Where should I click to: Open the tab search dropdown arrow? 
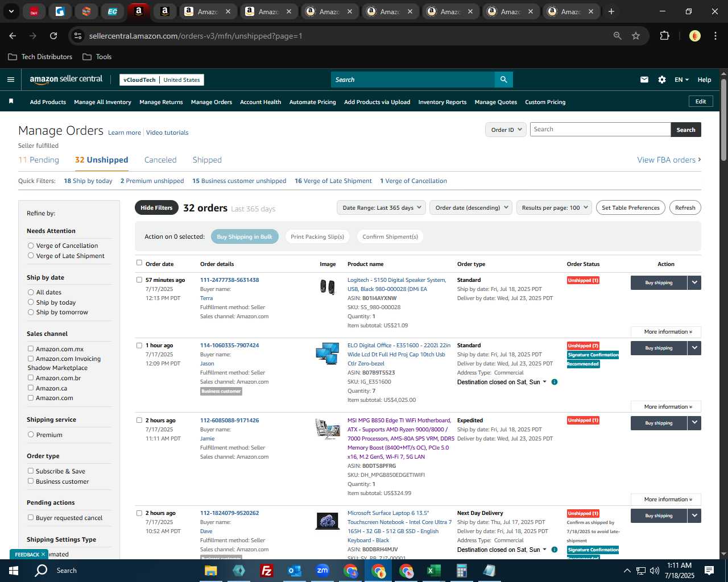click(11, 11)
